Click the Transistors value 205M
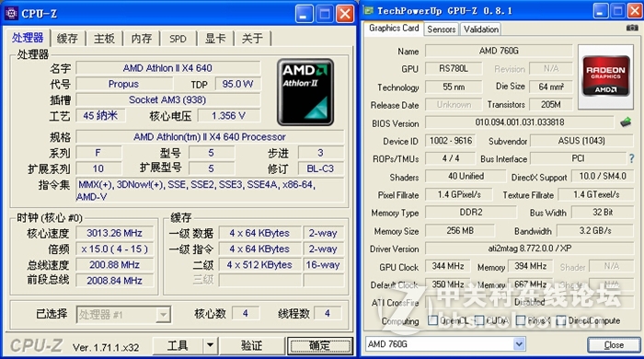The width and height of the screenshot is (644, 359). (x=550, y=104)
